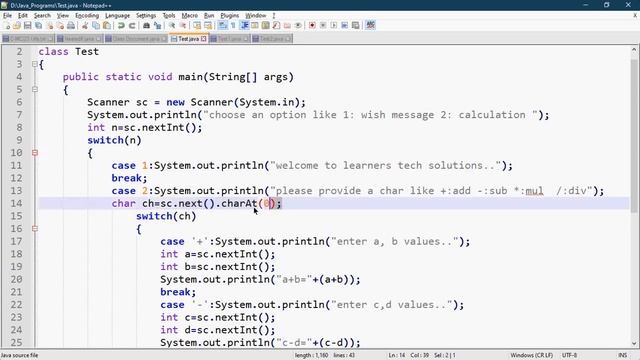The height and width of the screenshot is (360, 640).
Task: Open the Edit menu
Action: 23,16
